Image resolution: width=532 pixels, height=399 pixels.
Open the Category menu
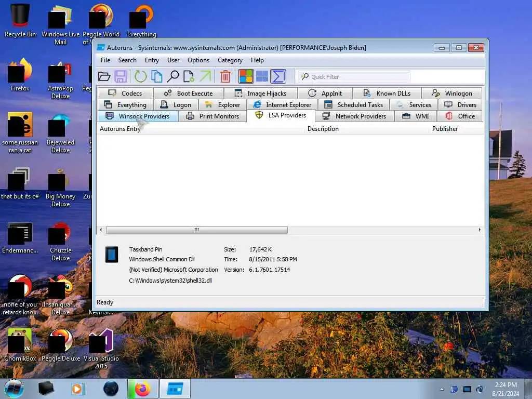(x=230, y=60)
